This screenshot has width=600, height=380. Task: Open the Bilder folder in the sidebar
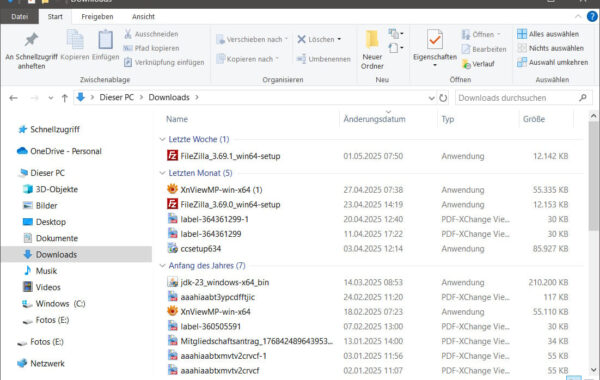(46, 206)
